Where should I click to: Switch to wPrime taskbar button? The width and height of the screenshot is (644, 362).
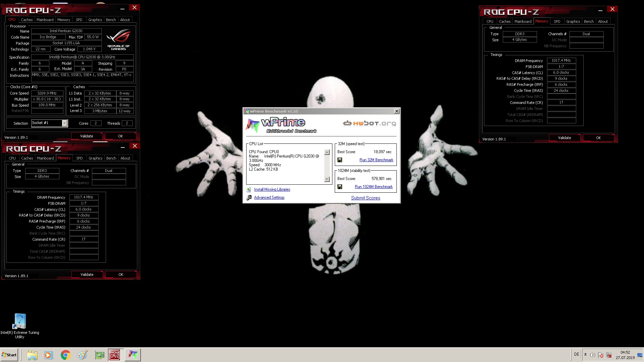[x=132, y=355]
